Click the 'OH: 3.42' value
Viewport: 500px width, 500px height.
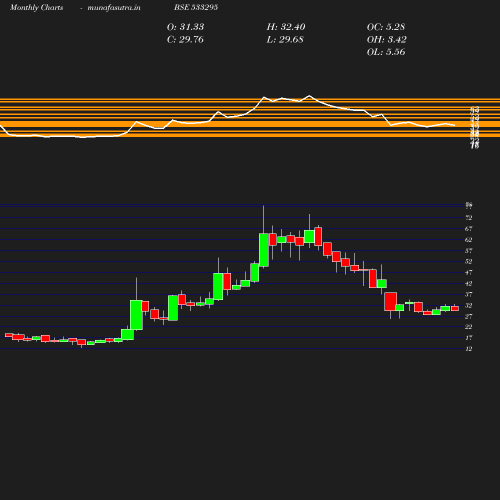(x=387, y=40)
